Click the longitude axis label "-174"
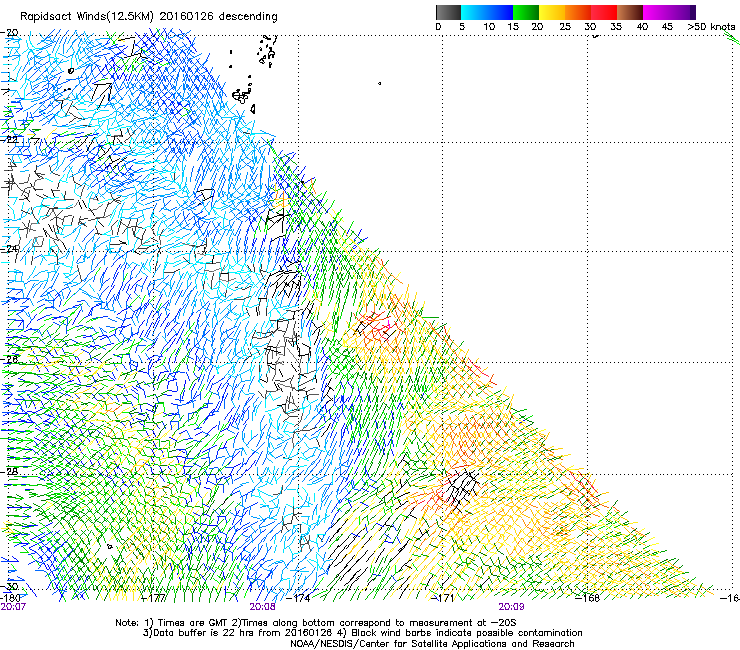 coord(298,598)
